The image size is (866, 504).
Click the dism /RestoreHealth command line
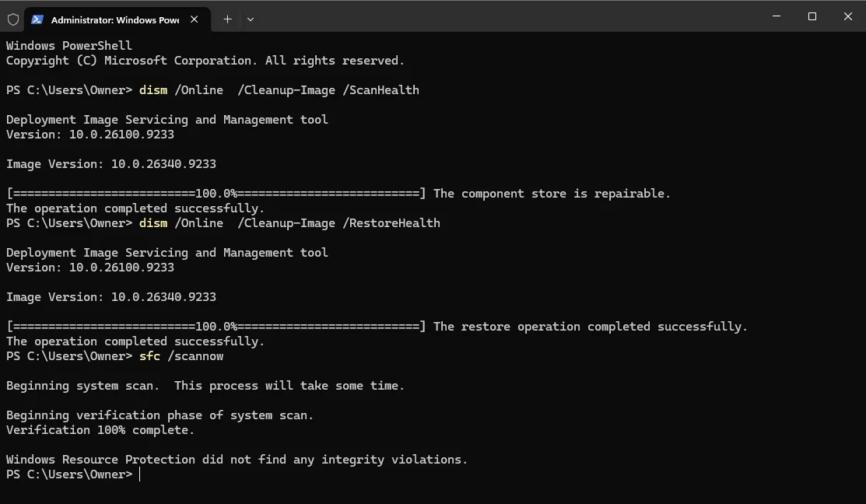pos(289,223)
